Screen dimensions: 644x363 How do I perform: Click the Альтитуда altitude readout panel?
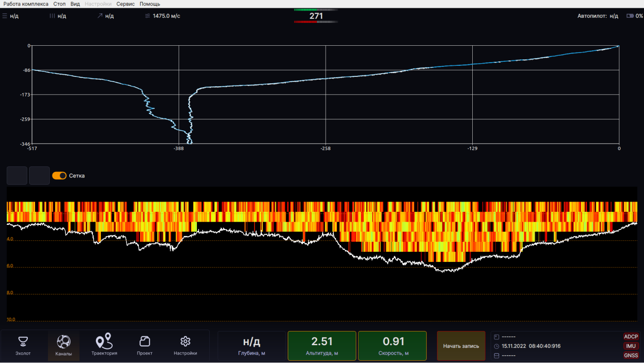coord(322,346)
